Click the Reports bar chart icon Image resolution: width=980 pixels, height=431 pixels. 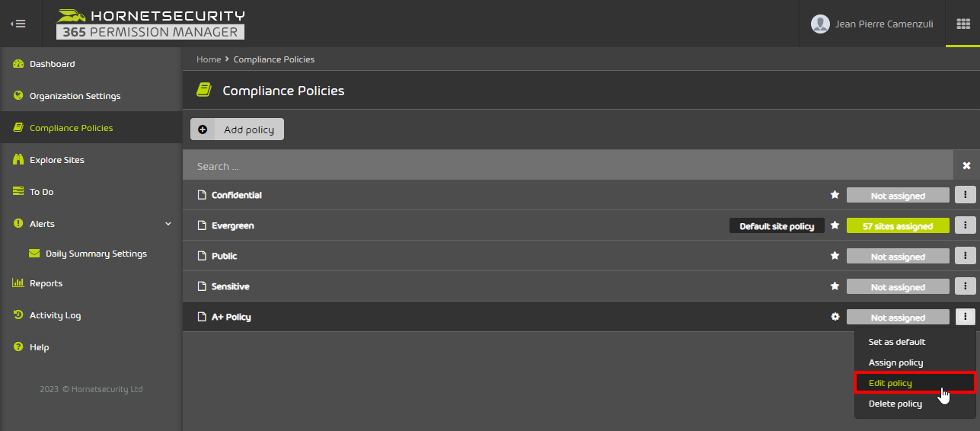(x=18, y=283)
